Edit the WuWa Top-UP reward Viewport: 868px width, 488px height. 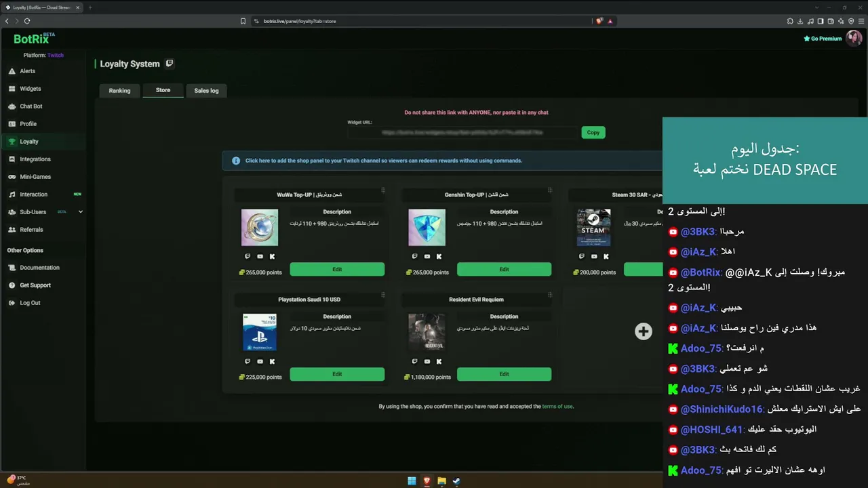pos(337,270)
